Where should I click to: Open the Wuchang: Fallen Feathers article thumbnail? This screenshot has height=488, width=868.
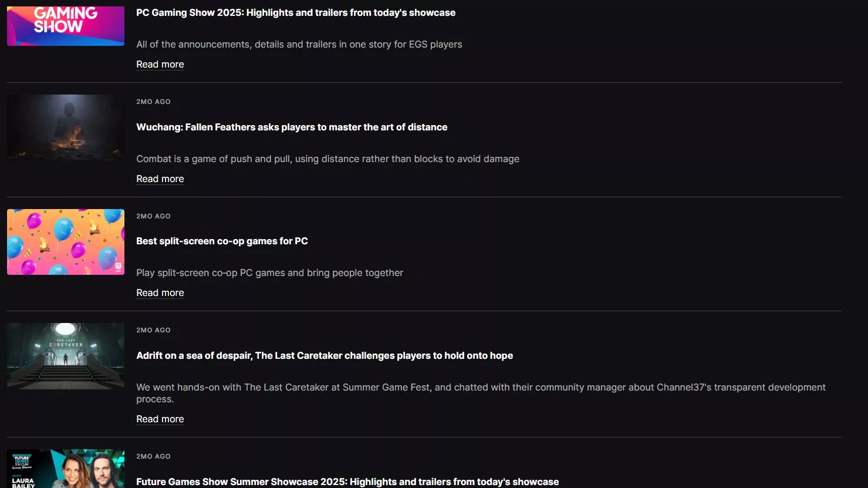(x=65, y=127)
